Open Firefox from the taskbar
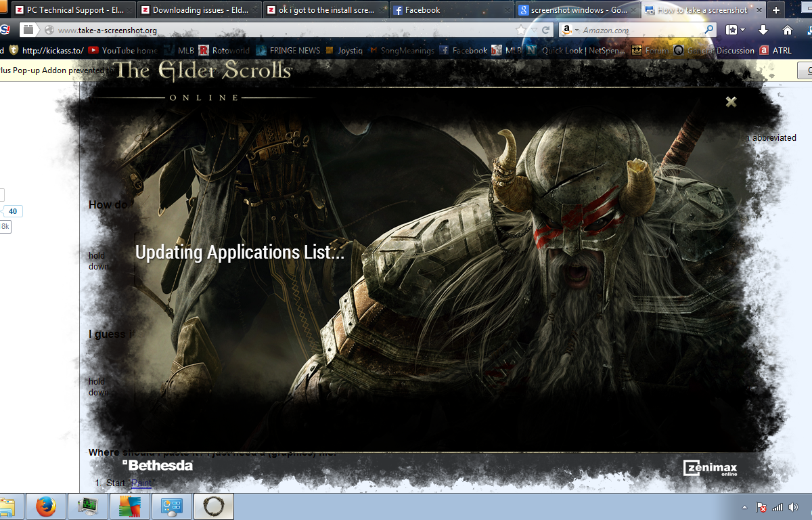This screenshot has width=812, height=520. coord(45,506)
